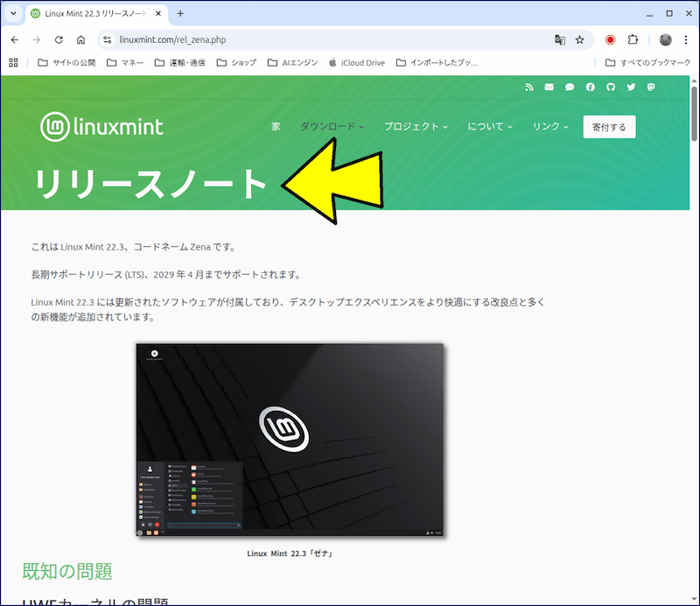Expand the ダウンロード dropdown menu
Viewport: 700px width, 606px height.
[x=332, y=126]
